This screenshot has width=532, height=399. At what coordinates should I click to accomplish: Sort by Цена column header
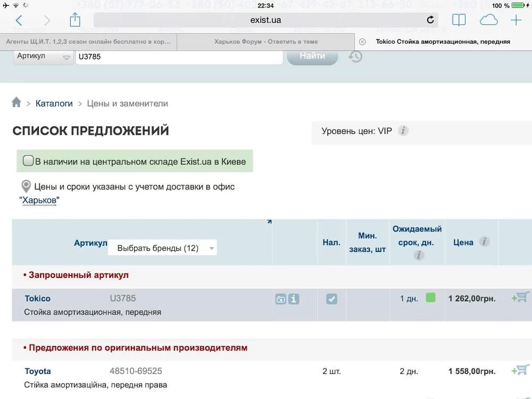pyautogui.click(x=463, y=243)
